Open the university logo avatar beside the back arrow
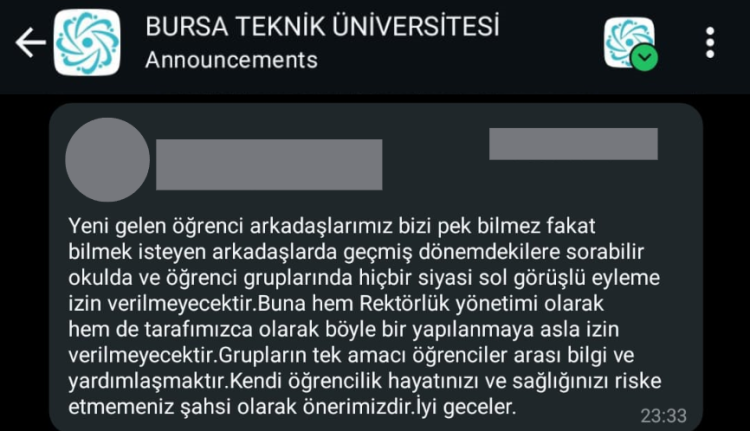Screen dimensions: 750x431 click(86, 43)
